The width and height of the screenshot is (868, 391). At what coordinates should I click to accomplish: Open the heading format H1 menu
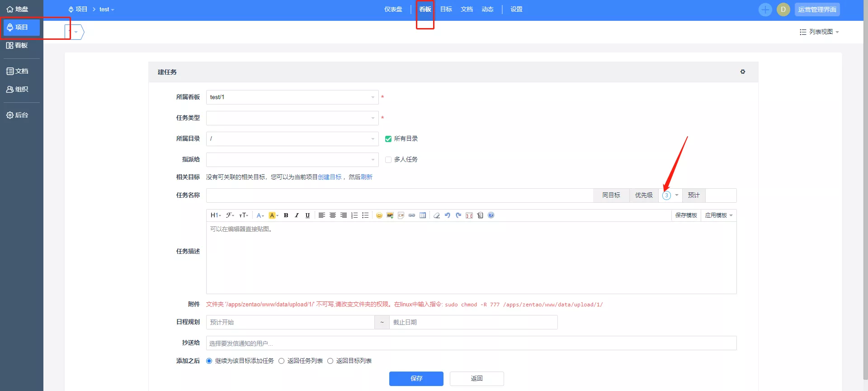point(216,215)
